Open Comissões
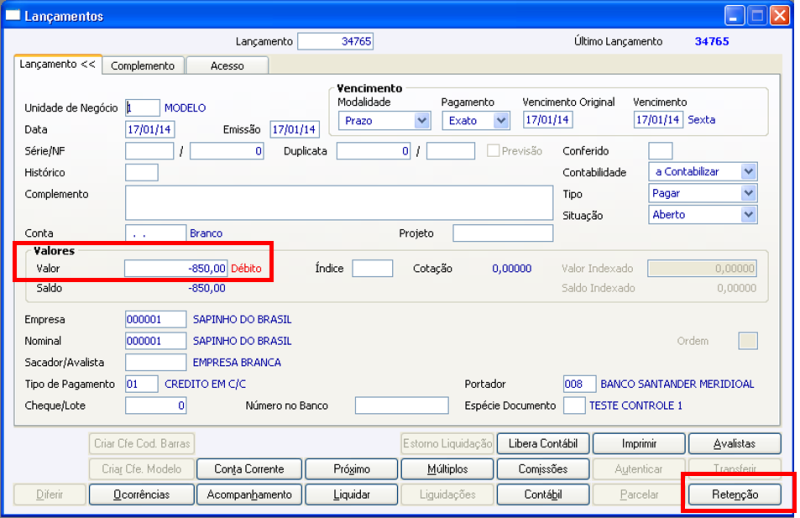800x518 pixels. 543,469
